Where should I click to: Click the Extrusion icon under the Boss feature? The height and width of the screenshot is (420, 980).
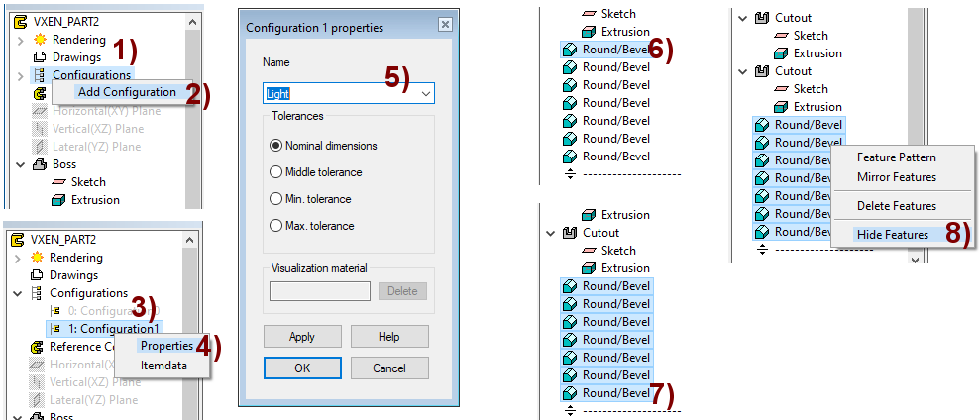coord(58,200)
